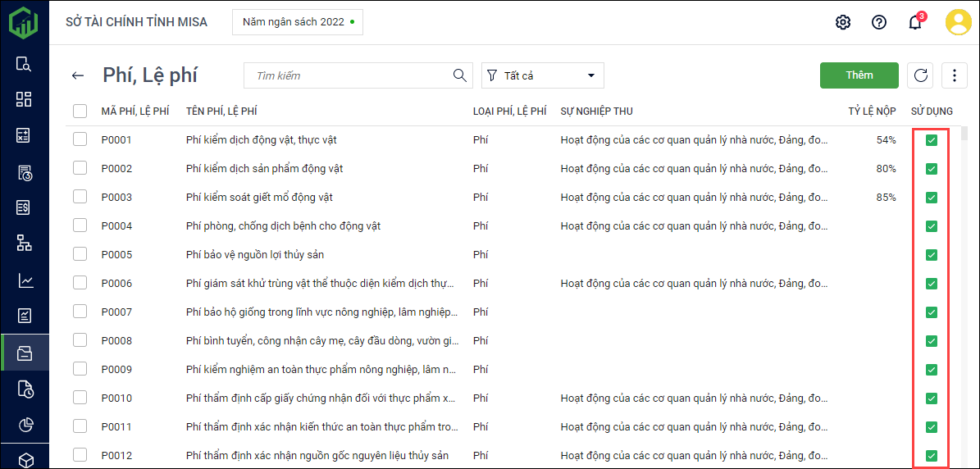Uncheck the Sử dụng box for P0003

click(x=932, y=198)
